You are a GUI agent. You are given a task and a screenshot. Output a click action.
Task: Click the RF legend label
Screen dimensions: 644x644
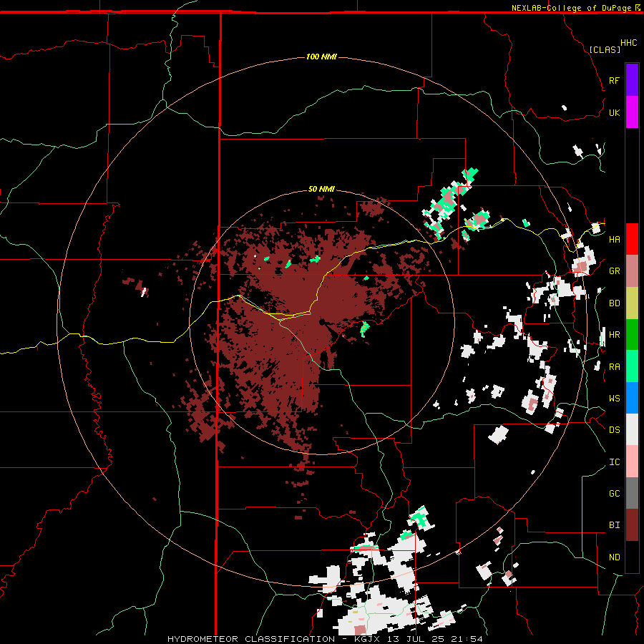(614, 81)
